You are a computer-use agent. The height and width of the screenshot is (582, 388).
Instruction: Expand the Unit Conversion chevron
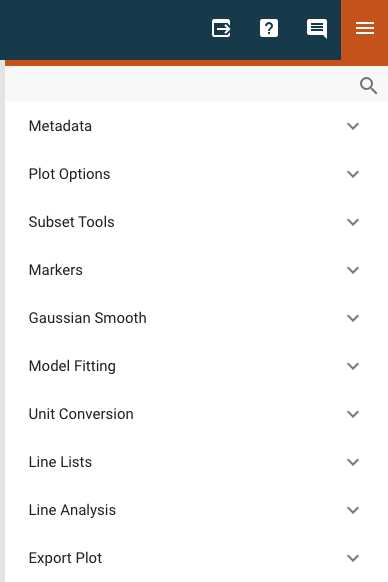coord(353,414)
